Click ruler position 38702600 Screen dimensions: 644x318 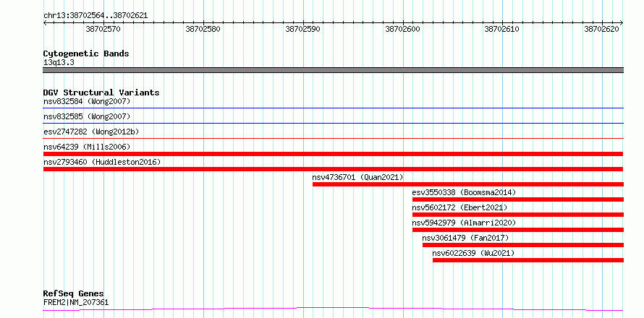pos(403,29)
